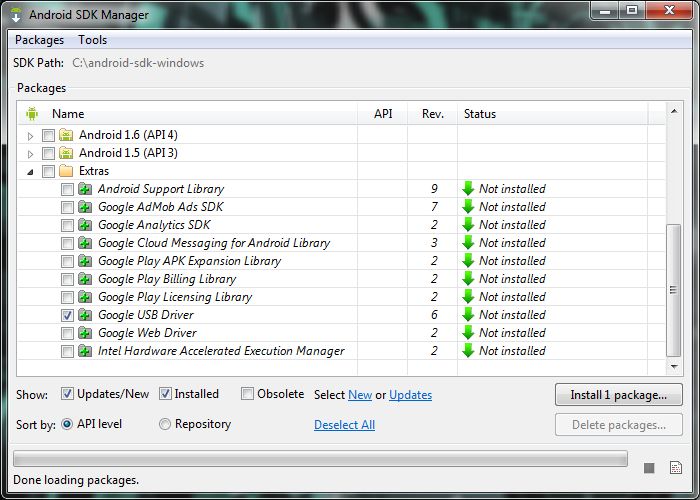Toggle the Updates/New show checkbox
Viewport: 700px width, 500px height.
click(x=67, y=394)
